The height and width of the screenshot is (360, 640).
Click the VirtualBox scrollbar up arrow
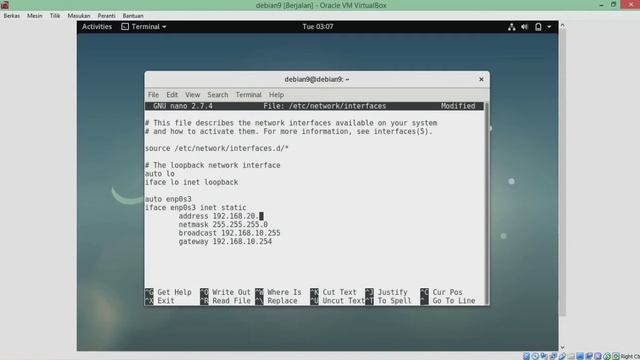562,25
